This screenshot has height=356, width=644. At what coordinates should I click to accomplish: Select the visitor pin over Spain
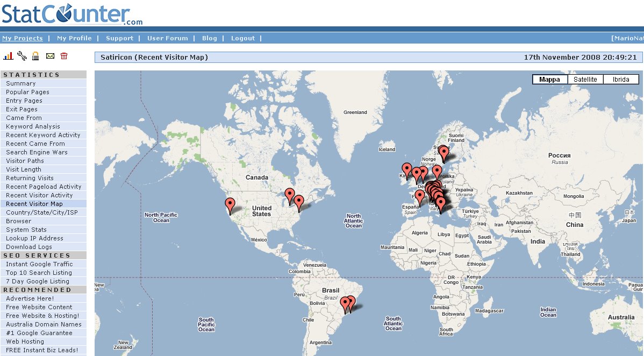click(x=419, y=198)
